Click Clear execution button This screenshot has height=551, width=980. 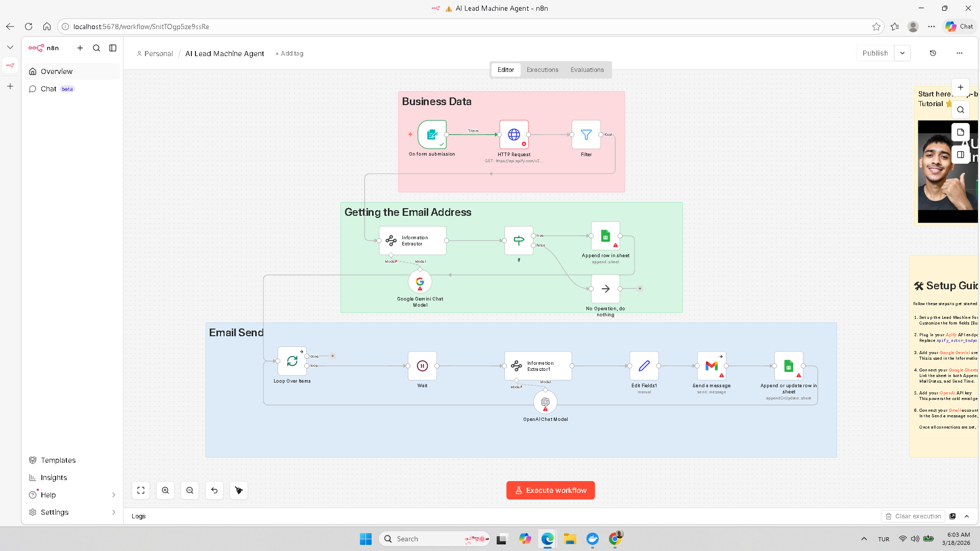[913, 516]
